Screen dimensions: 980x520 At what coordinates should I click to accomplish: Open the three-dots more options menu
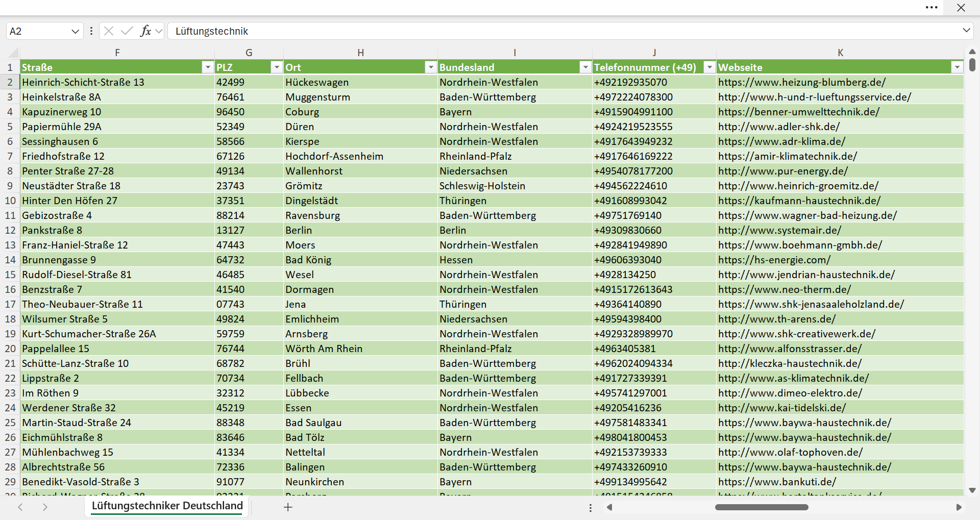click(x=932, y=7)
